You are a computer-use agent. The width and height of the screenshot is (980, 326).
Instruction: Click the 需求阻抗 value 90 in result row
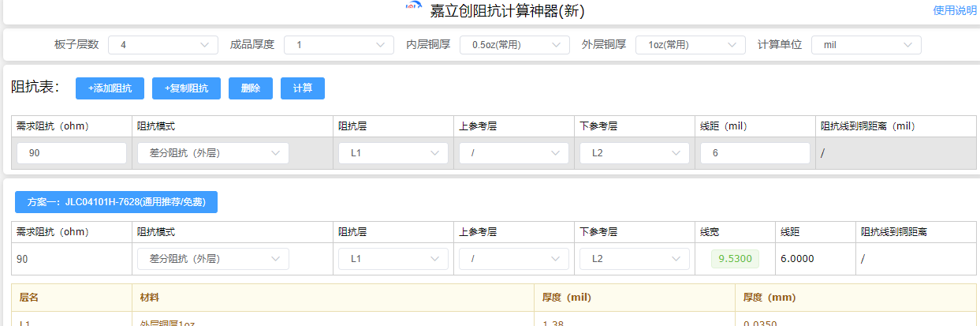click(22, 259)
